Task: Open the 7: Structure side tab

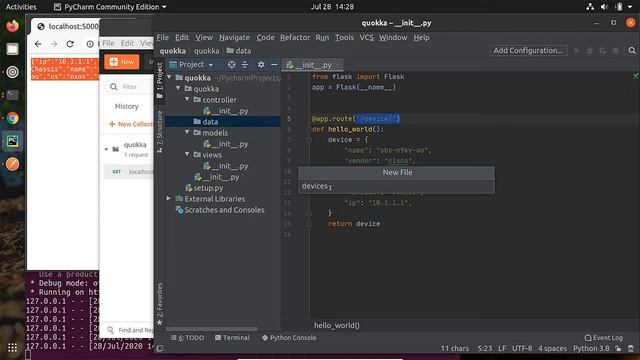Action: pyautogui.click(x=160, y=131)
